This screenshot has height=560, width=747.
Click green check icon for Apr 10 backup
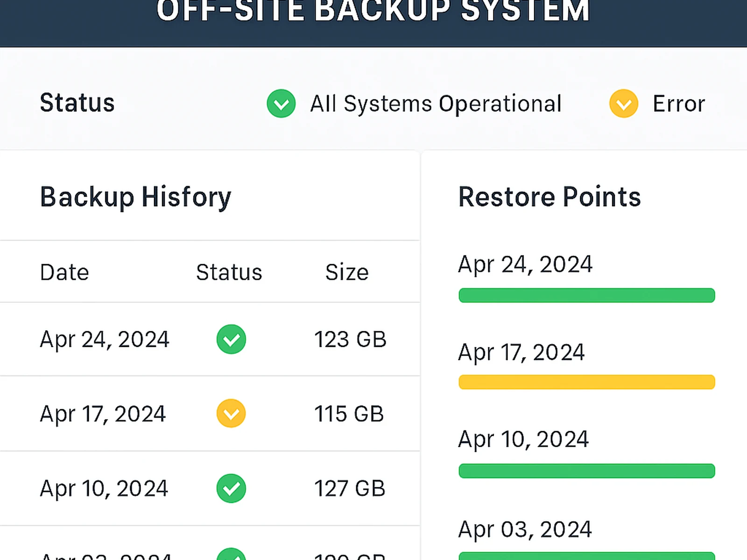(231, 488)
